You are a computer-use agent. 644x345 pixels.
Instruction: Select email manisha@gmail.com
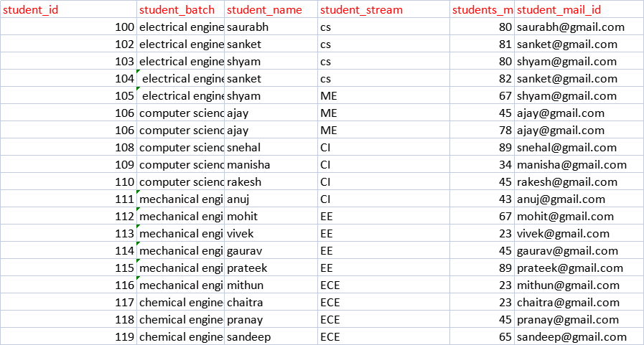(x=579, y=164)
